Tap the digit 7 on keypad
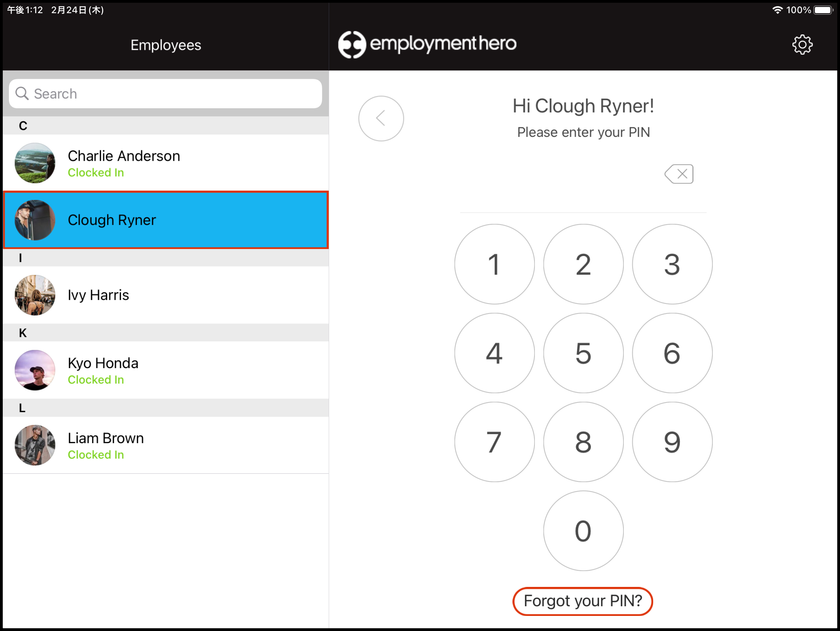This screenshot has width=840, height=631. (494, 442)
